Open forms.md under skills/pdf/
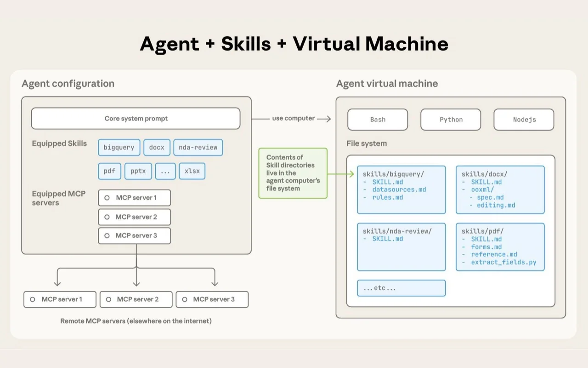Viewport: 588px width, 368px height. (486, 247)
